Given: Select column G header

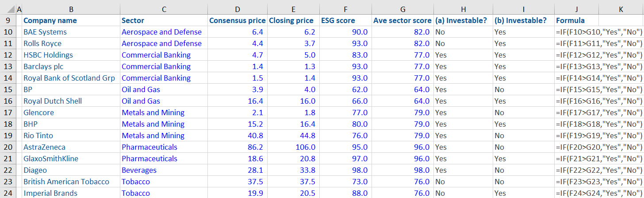Looking at the screenshot, I should click(x=402, y=9).
